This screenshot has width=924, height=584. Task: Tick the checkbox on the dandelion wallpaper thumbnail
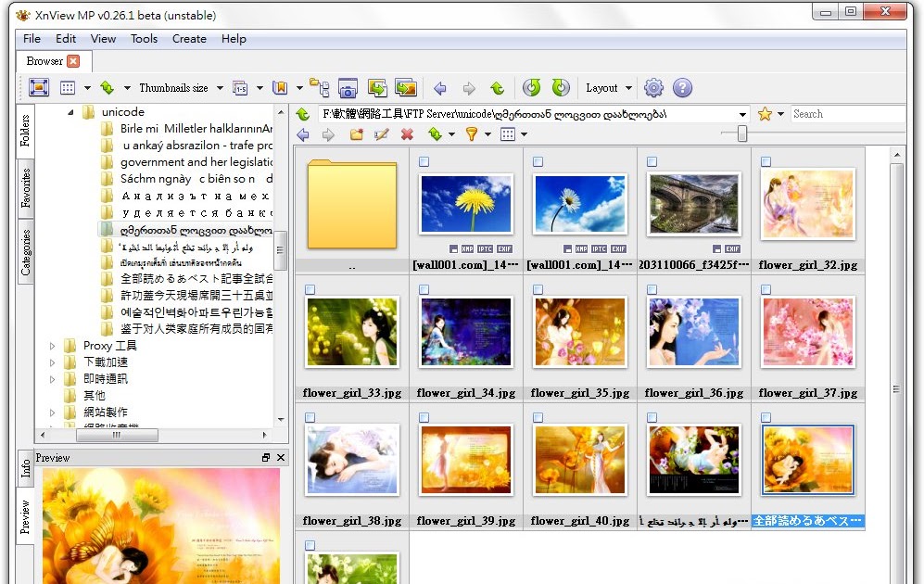(x=423, y=161)
